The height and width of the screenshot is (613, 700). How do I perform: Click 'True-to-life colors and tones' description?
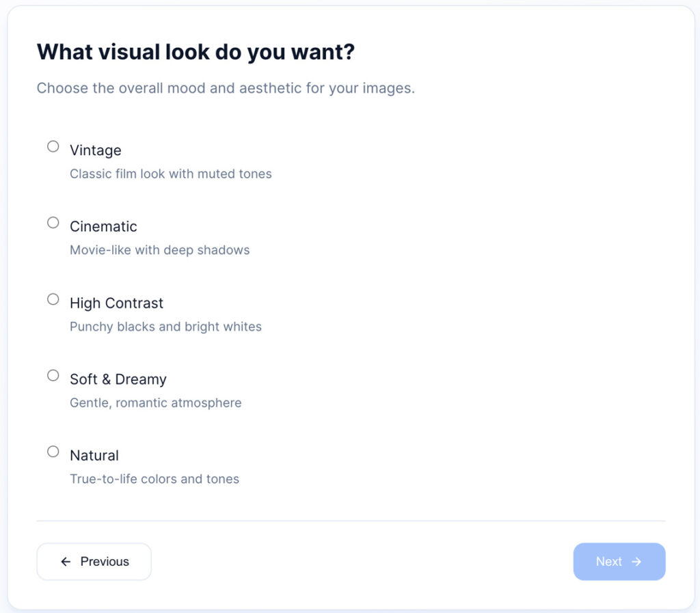[154, 479]
